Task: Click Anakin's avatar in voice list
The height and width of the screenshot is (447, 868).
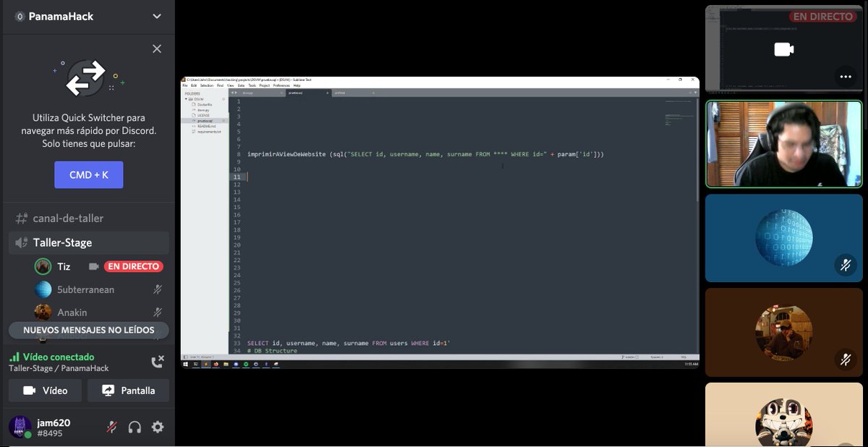Action: coord(43,312)
